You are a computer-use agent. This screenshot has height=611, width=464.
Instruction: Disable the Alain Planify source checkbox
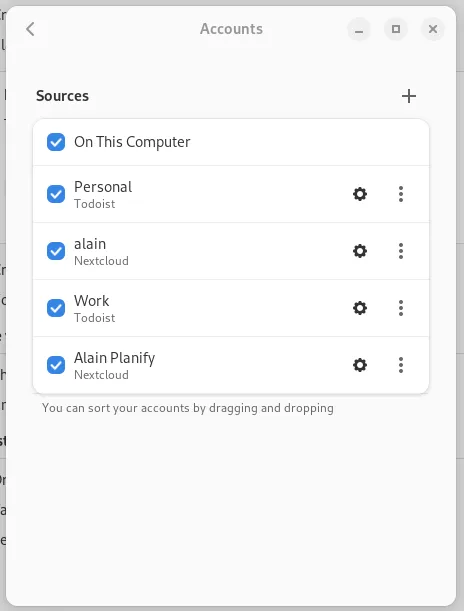[x=56, y=365]
